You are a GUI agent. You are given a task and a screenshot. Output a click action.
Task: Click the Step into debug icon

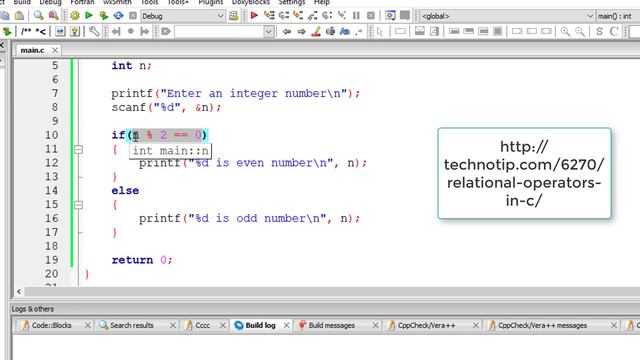(x=298, y=16)
